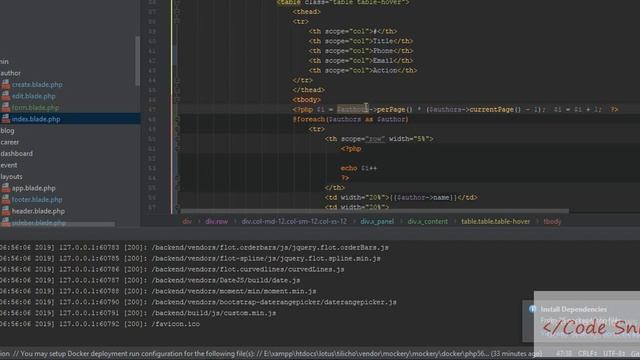This screenshot has height=360, width=640.
Task: Click the edit.blade.php file icon
Action: [6, 96]
